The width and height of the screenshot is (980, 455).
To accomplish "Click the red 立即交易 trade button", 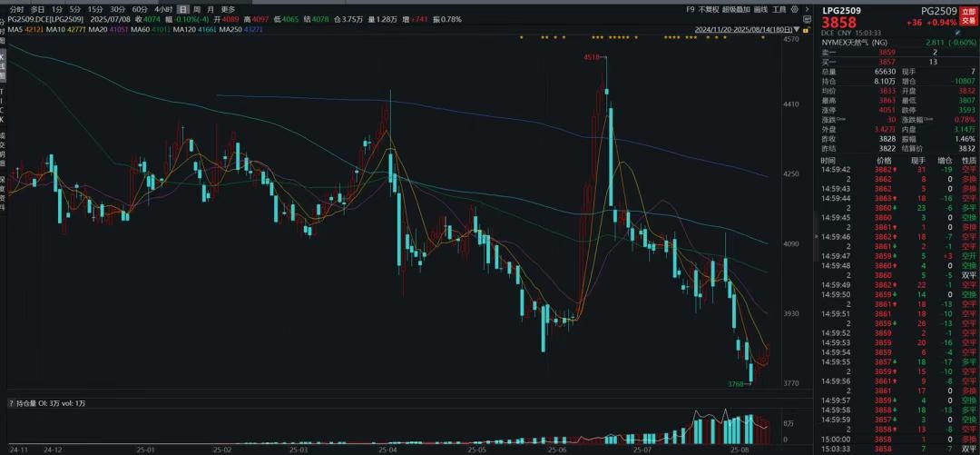I will pos(969,15).
